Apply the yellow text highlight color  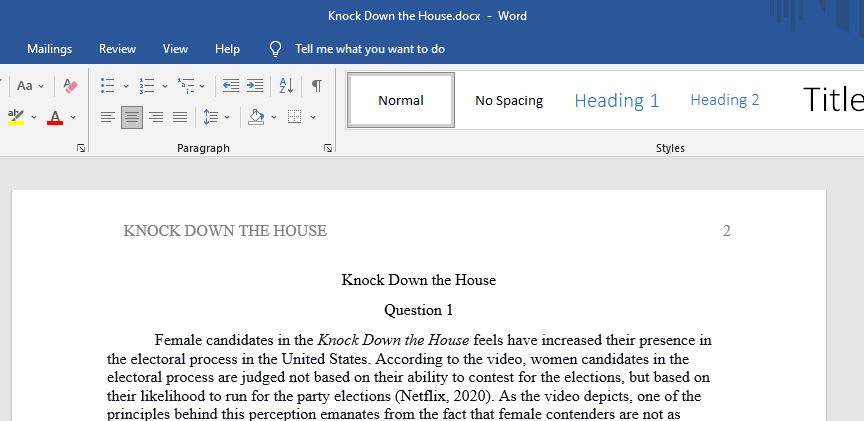16,117
